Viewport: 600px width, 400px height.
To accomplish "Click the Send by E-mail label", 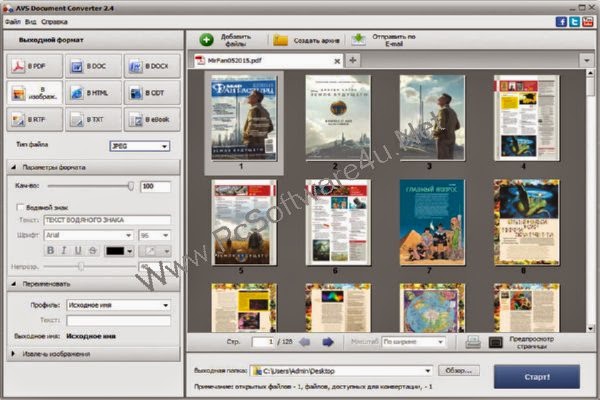I will coord(394,40).
